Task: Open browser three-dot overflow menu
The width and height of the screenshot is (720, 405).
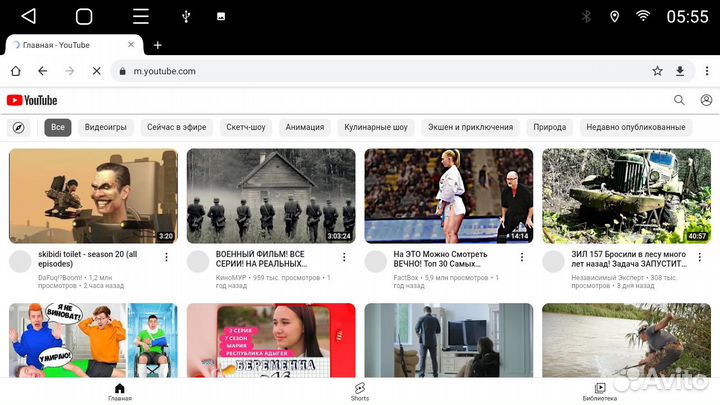Action: tap(706, 71)
